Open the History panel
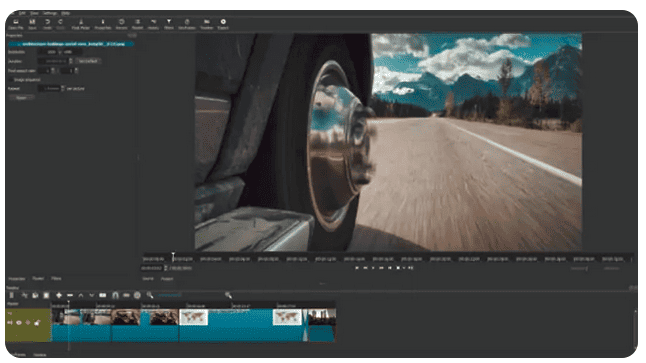The image size is (646, 363). (153, 24)
